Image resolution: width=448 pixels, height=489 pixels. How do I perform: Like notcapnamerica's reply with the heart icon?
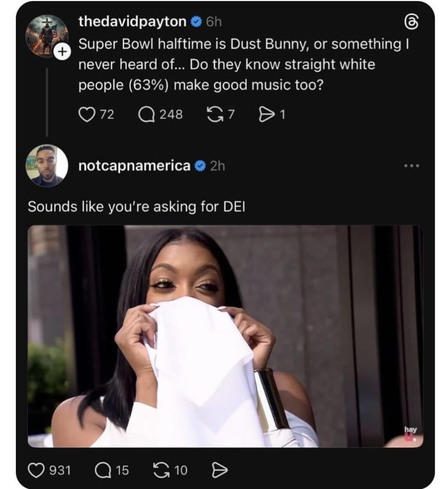37,470
